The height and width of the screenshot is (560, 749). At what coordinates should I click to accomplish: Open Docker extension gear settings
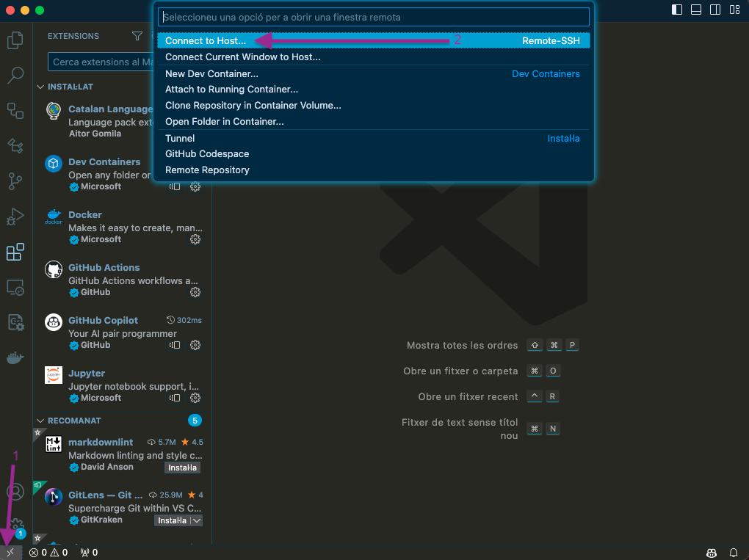pyautogui.click(x=195, y=239)
